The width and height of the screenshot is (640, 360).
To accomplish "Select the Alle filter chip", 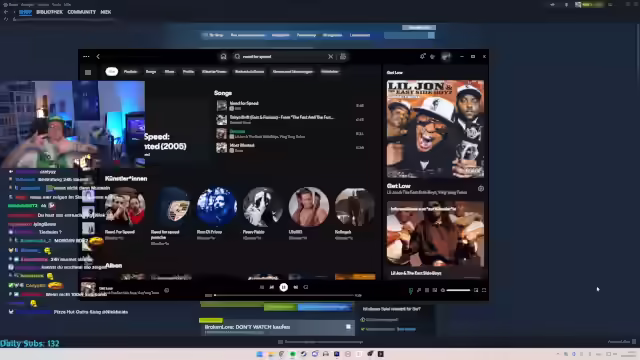I will [x=111, y=71].
